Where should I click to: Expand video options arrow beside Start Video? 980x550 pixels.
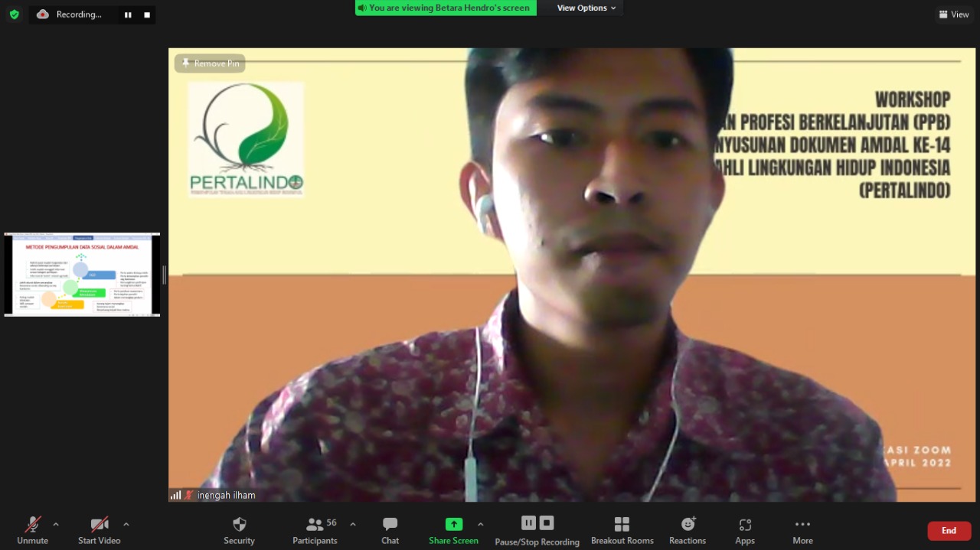pos(126,524)
